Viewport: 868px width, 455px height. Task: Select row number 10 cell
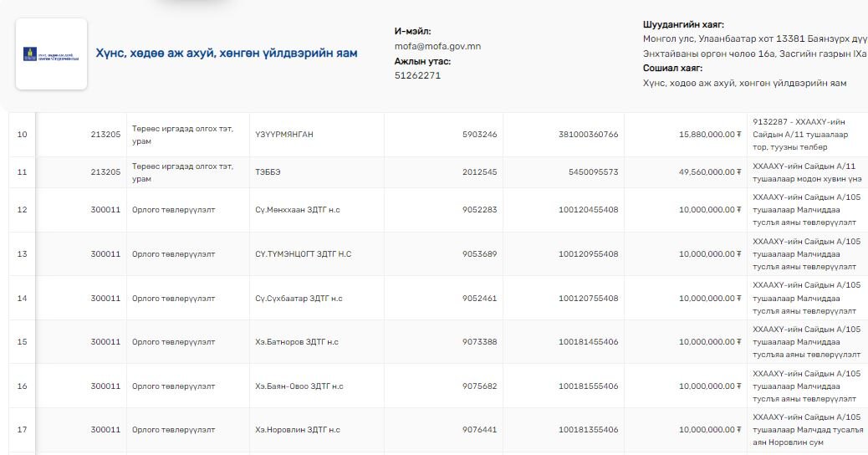click(22, 135)
